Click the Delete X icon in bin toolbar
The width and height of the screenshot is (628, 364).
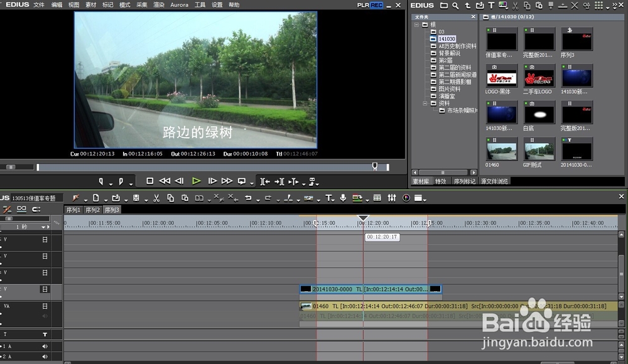coord(575,6)
